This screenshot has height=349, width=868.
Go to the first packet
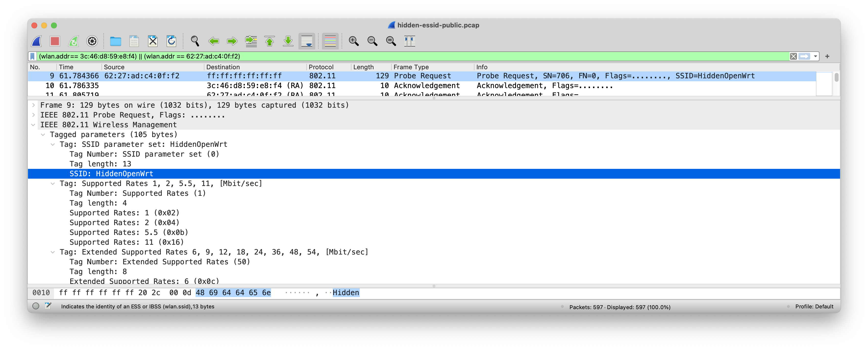(x=269, y=41)
